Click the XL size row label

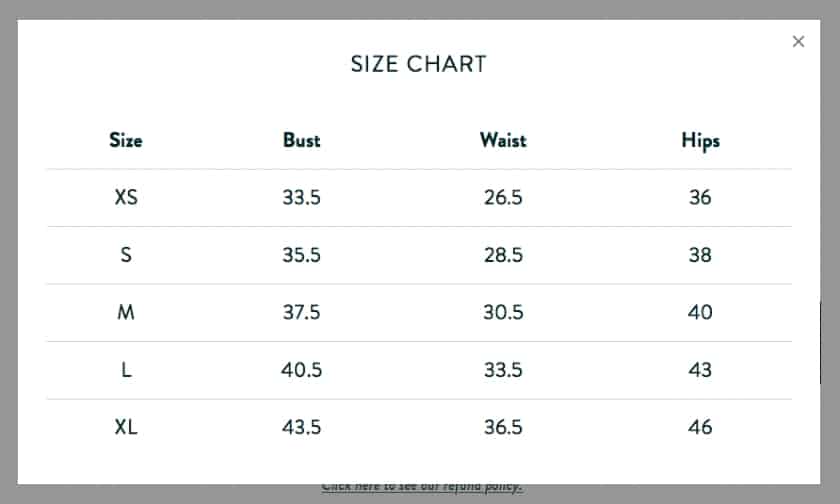point(126,427)
